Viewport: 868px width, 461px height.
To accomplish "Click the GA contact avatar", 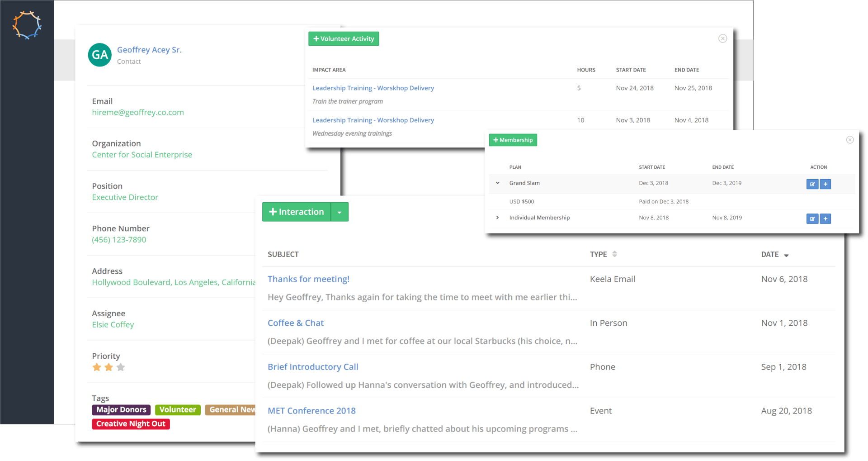I will (x=99, y=55).
